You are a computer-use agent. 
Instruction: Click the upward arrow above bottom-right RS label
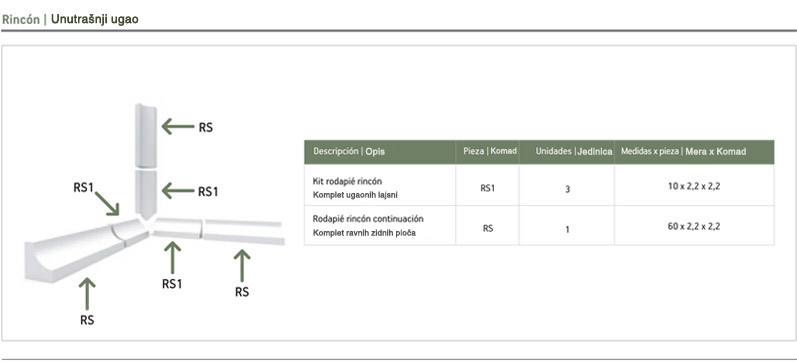point(241,265)
